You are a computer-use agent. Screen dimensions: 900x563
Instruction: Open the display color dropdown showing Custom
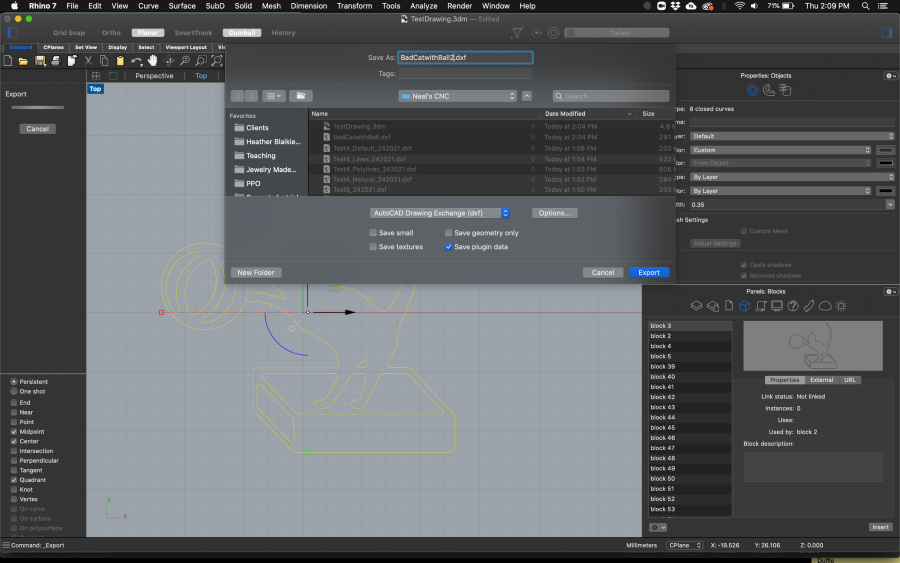[781, 150]
